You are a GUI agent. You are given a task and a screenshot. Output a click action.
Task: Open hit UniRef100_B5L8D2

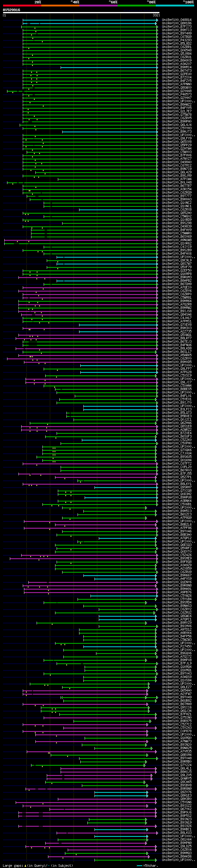176,43
